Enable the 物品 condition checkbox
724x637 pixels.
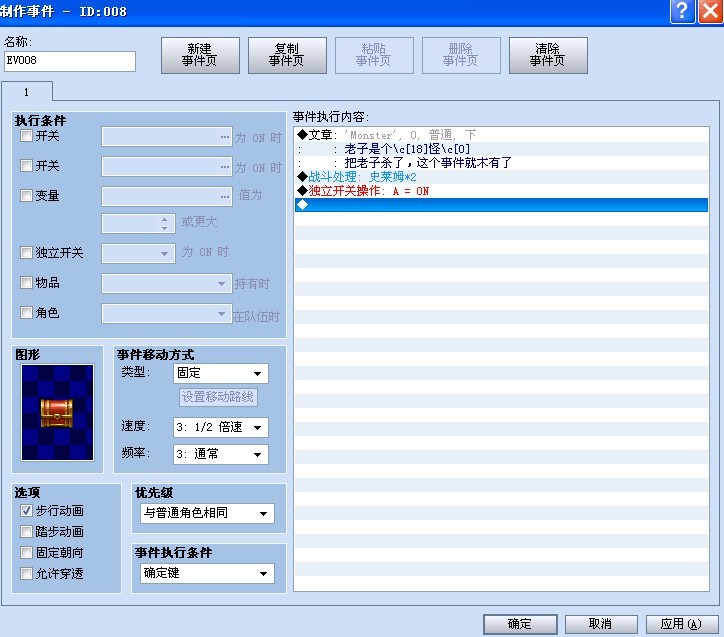[26, 282]
